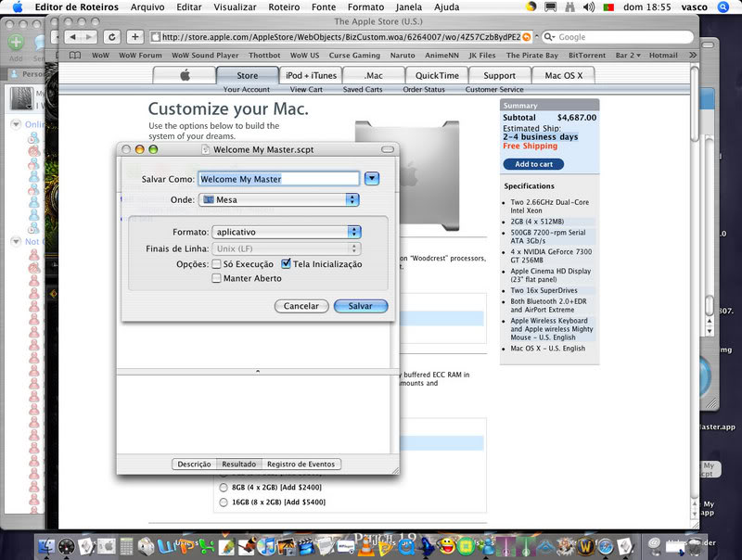
Task: Click the Google search field
Action: (618, 37)
